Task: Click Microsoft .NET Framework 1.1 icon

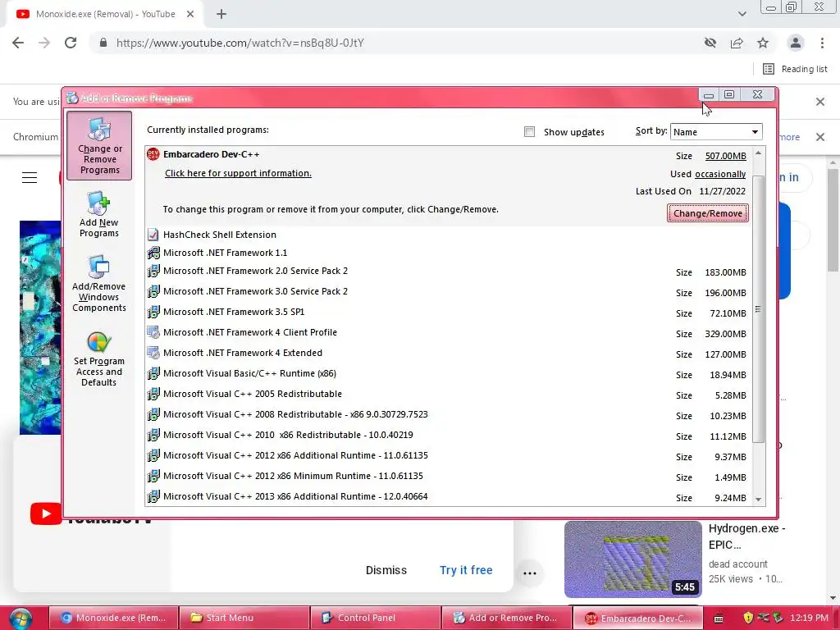Action: (x=153, y=253)
